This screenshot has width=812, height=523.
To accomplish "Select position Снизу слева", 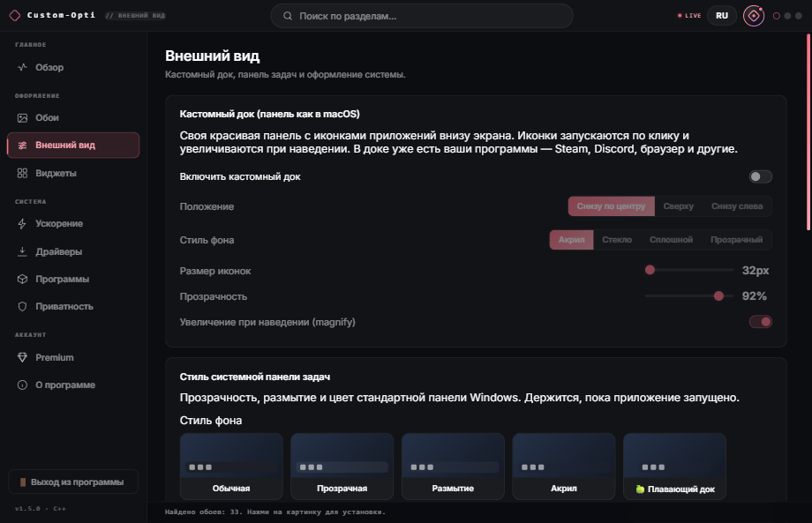I will tap(737, 205).
